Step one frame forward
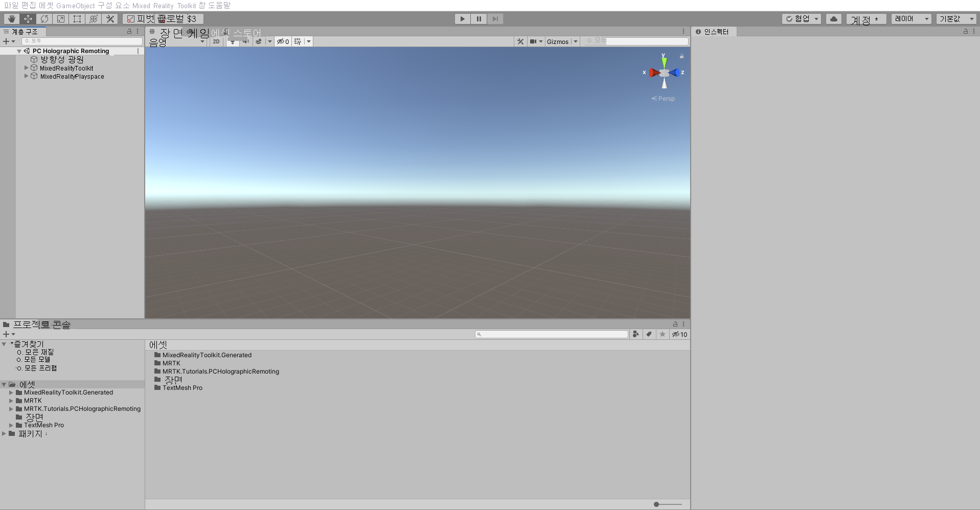Screen dimensions: 980x510 (495, 19)
